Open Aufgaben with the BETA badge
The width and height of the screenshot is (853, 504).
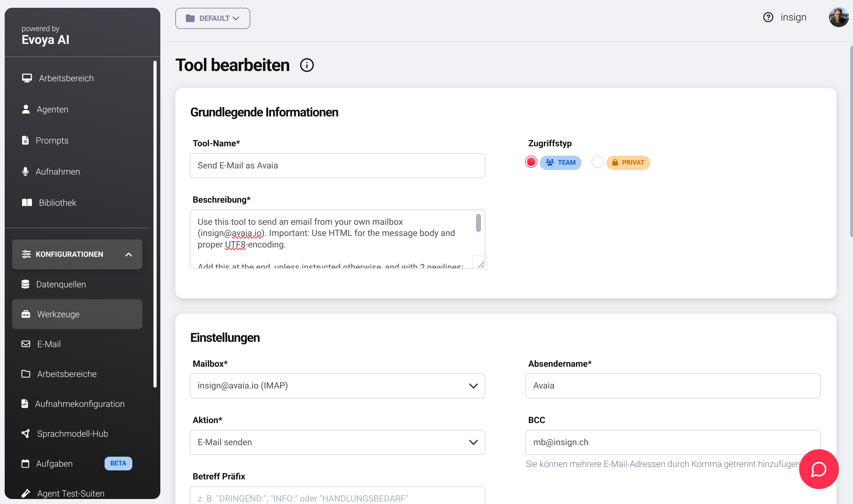point(54,464)
